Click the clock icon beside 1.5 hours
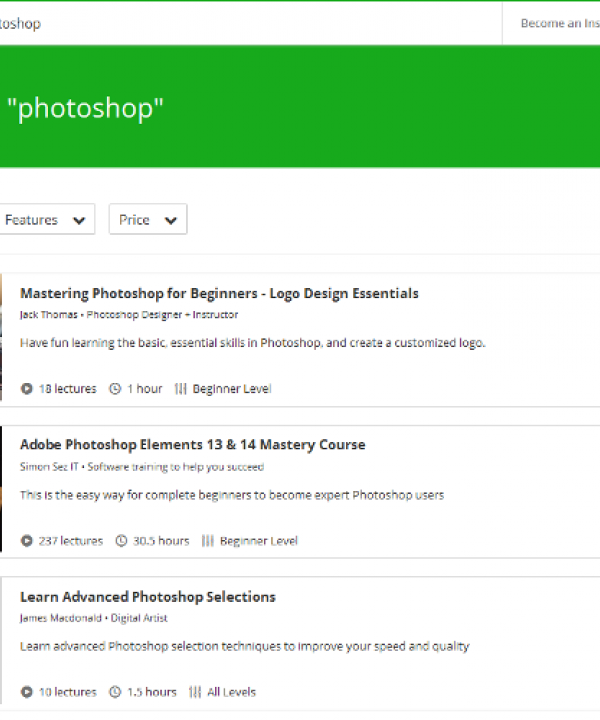Viewport: 600px width, 720px height. coord(115,692)
